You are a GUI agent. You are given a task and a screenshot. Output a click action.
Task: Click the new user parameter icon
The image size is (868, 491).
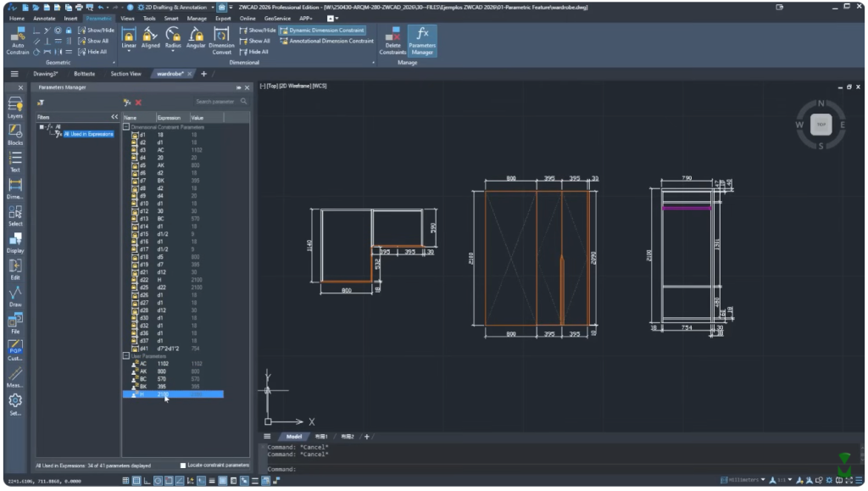click(127, 103)
